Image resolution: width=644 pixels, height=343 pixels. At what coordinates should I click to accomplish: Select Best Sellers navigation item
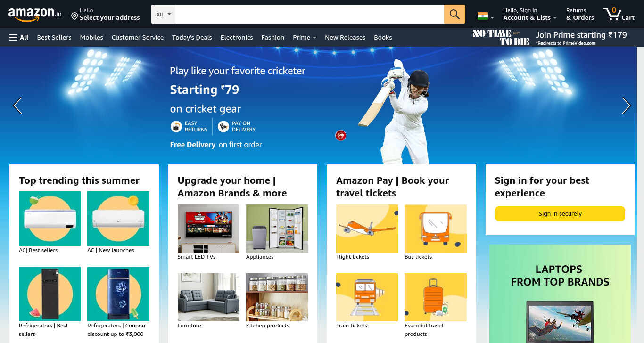click(x=54, y=37)
